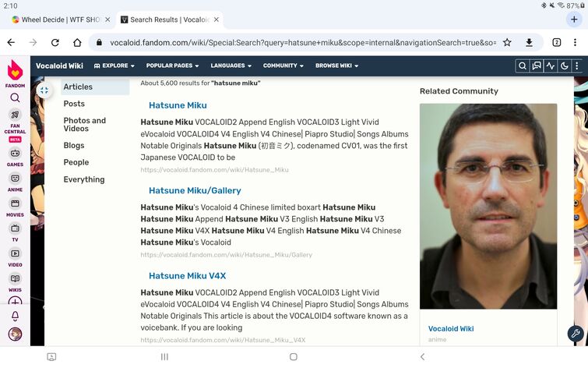Viewport: 588px width, 368px height.
Task: Tap the Android recent apps button
Action: [164, 357]
